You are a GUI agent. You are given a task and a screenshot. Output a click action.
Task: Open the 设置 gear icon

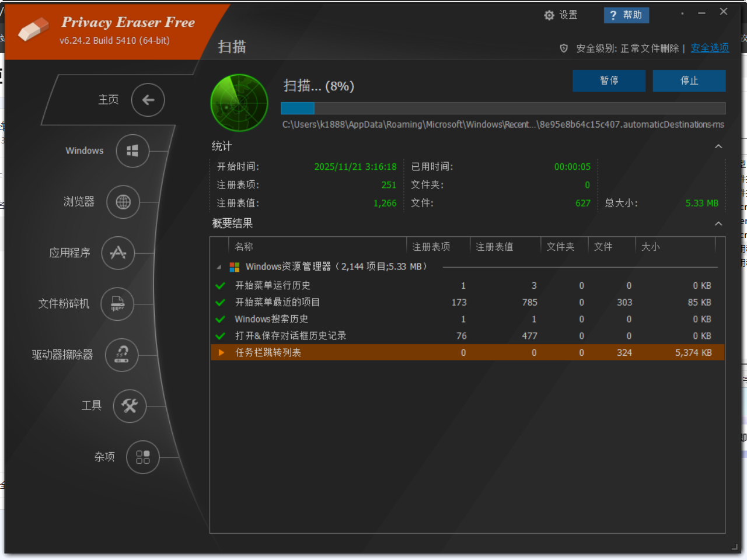click(548, 16)
